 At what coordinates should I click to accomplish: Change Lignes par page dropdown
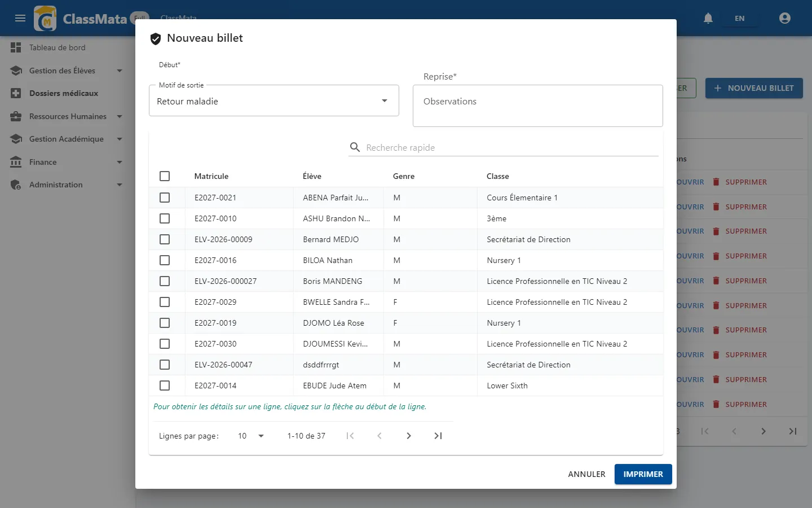(251, 436)
